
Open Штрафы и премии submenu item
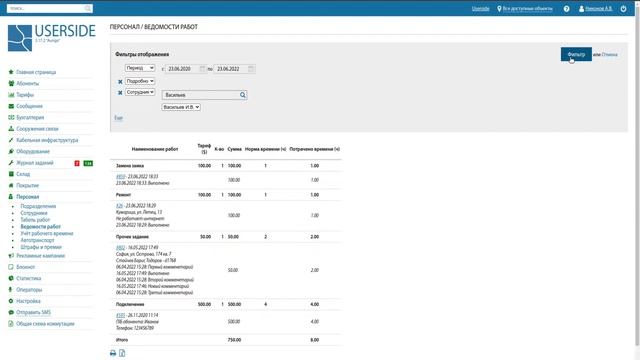(x=41, y=247)
